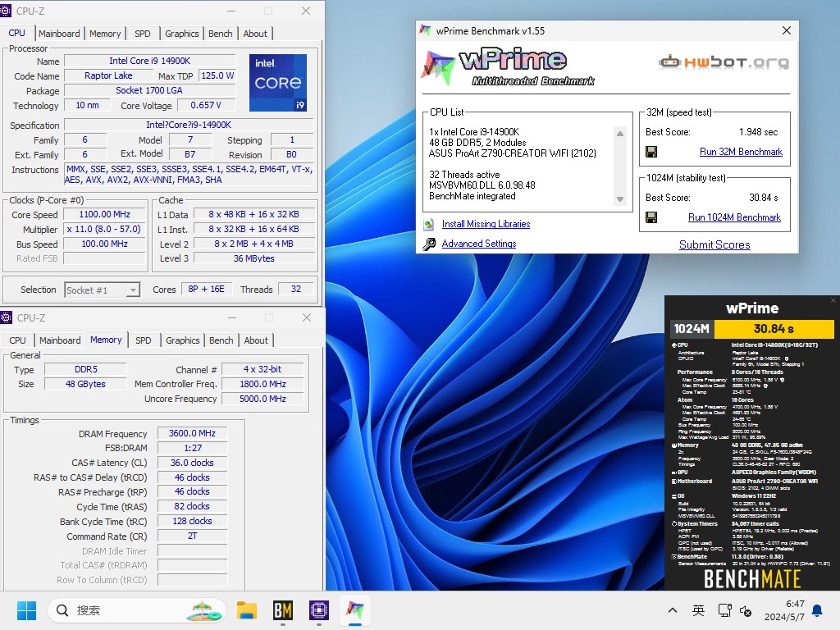840x630 pixels.
Task: Open the Bench tab in lower CPU-Z window
Action: [x=221, y=340]
